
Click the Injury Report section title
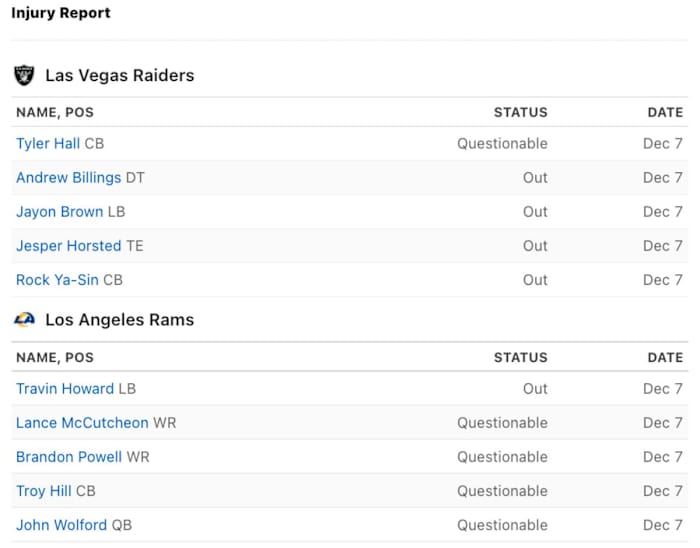click(x=61, y=14)
